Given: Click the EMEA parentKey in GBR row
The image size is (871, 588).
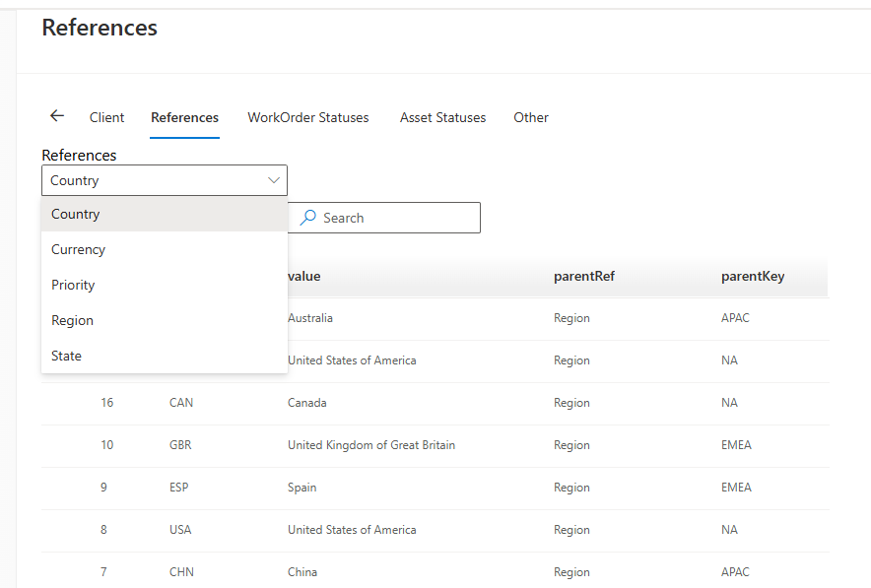Looking at the screenshot, I should (x=736, y=445).
